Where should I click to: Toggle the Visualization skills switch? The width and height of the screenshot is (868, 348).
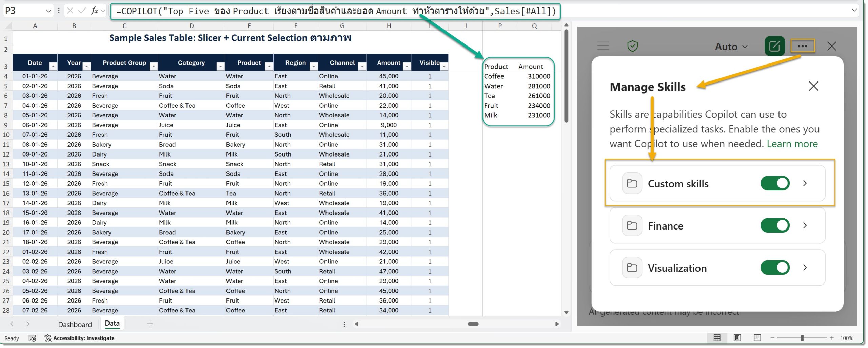pyautogui.click(x=775, y=268)
